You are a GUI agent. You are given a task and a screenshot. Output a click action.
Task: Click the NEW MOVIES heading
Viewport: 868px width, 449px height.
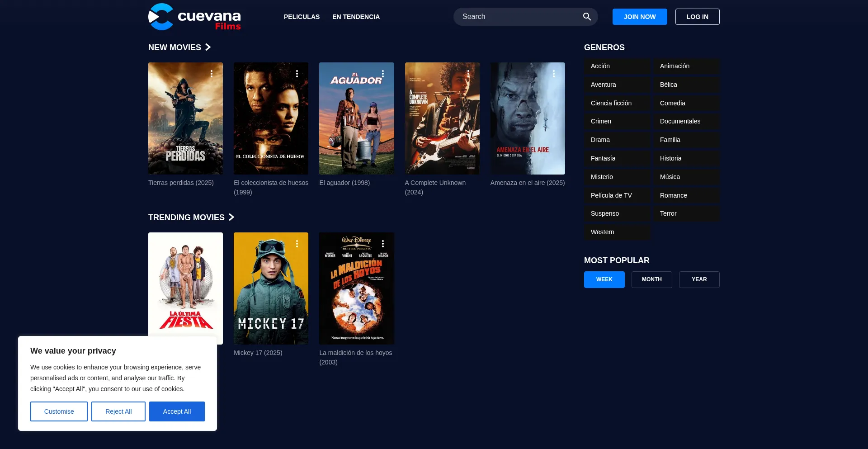(175, 47)
